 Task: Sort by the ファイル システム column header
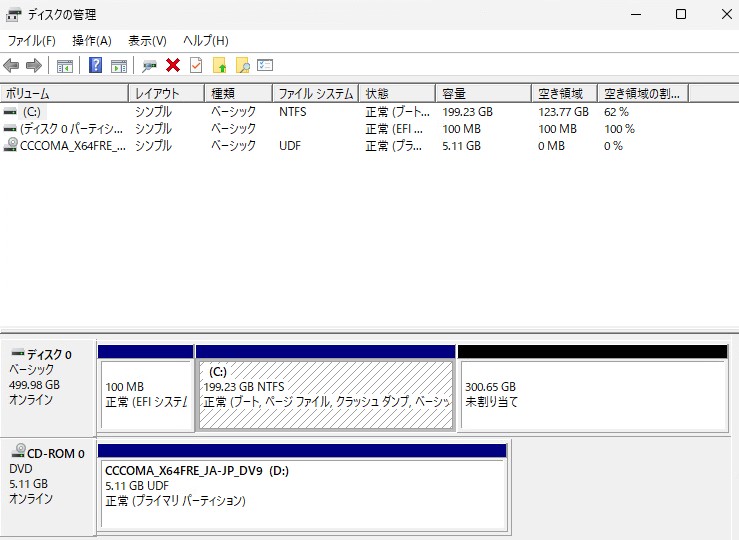click(x=316, y=93)
